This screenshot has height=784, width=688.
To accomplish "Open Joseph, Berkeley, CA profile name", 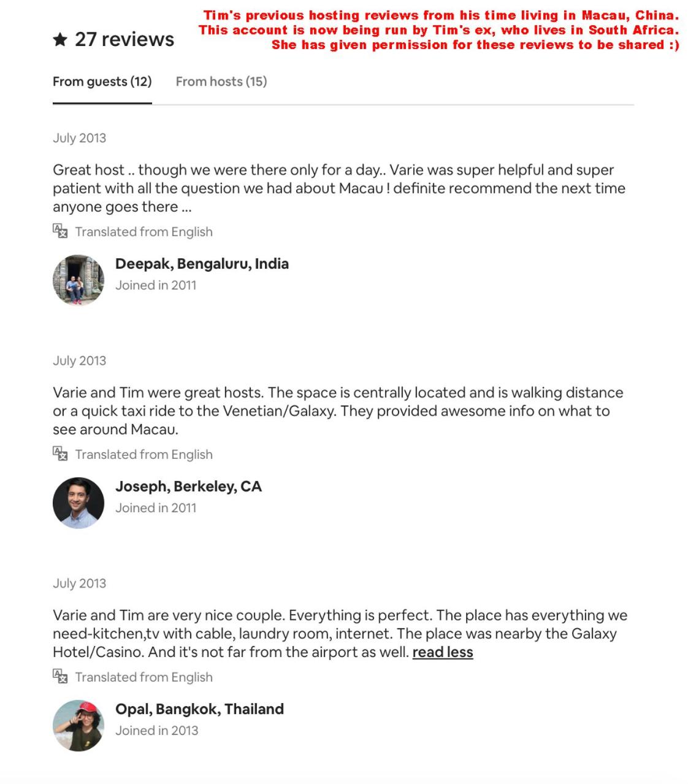I will pyautogui.click(x=188, y=486).
